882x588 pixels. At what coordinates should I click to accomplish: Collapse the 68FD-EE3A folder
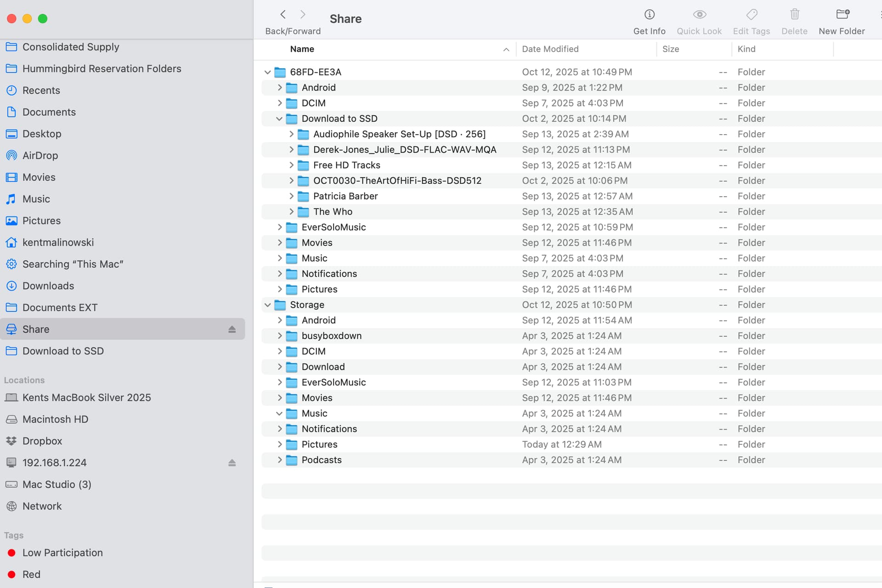coord(267,73)
